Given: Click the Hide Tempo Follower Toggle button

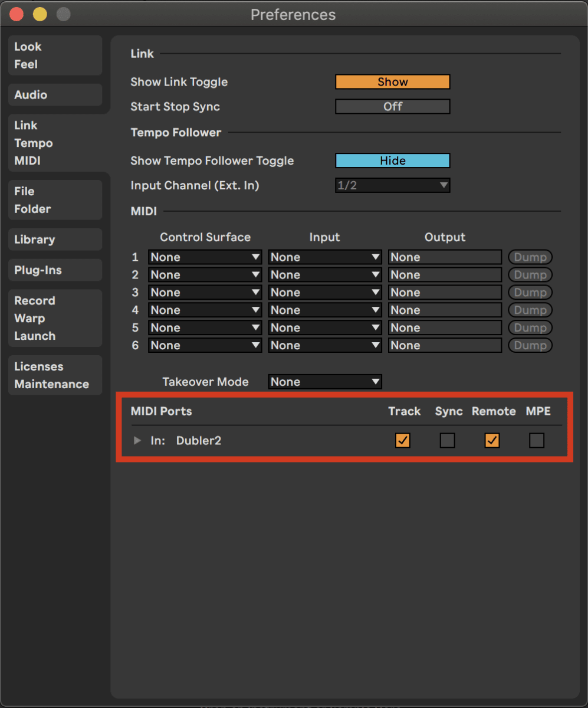Looking at the screenshot, I should 392,160.
